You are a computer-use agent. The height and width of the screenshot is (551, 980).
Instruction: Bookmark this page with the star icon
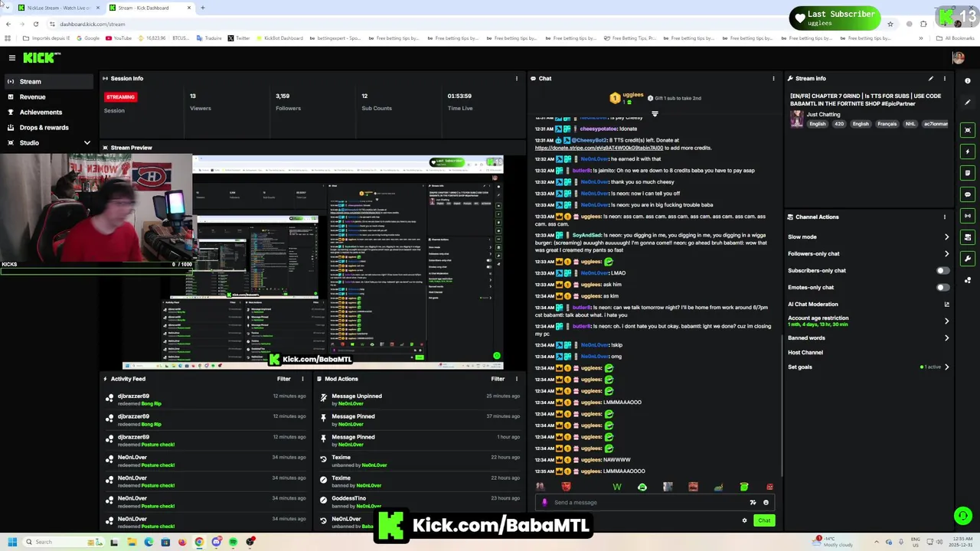tap(890, 24)
